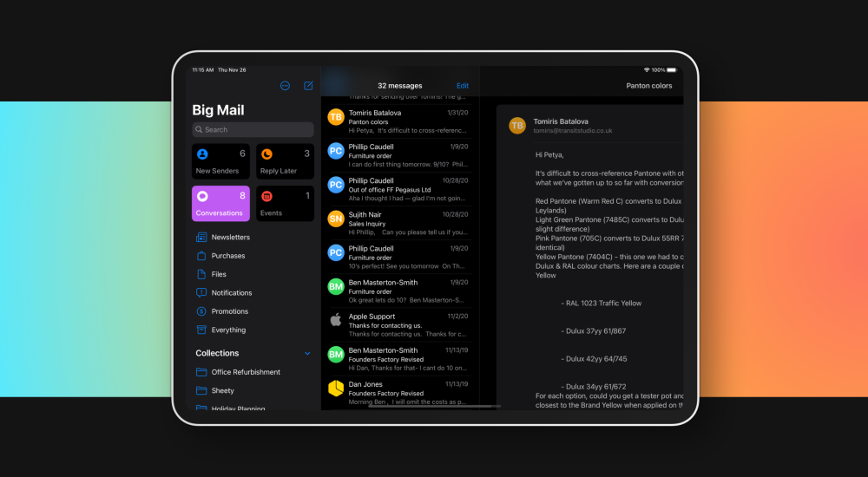
Task: Collapse the Collections section chevron
Action: tap(307, 353)
